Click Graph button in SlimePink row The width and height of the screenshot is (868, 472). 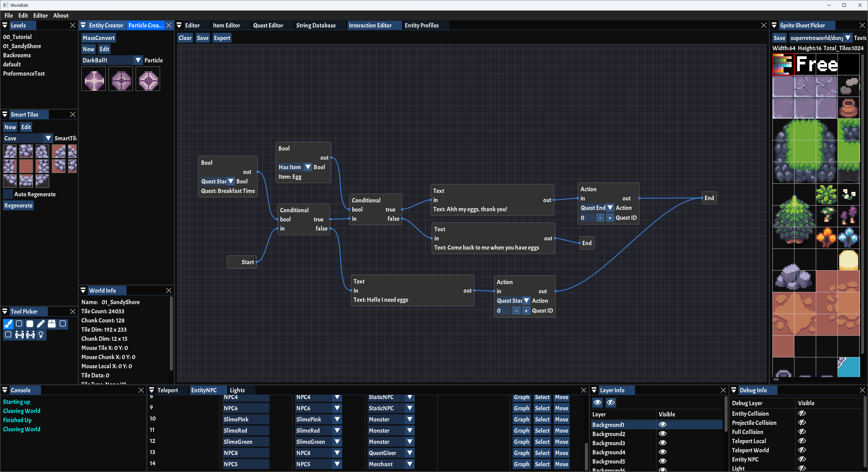point(521,419)
